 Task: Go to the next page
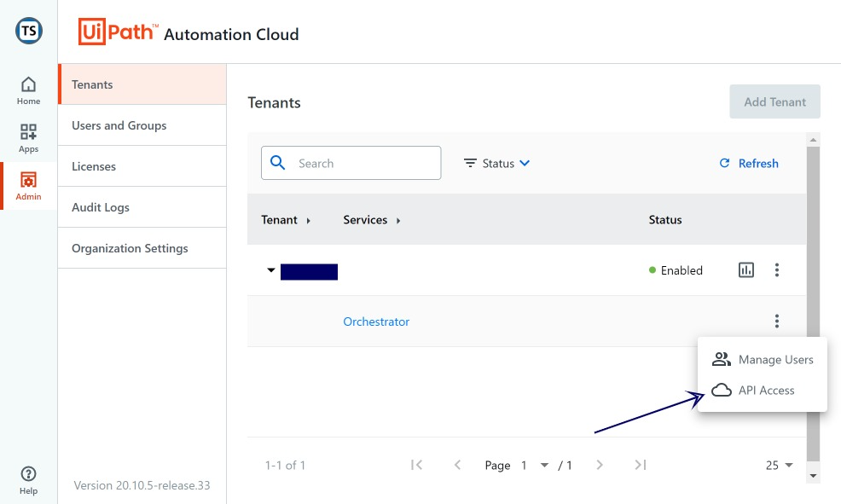coord(600,465)
